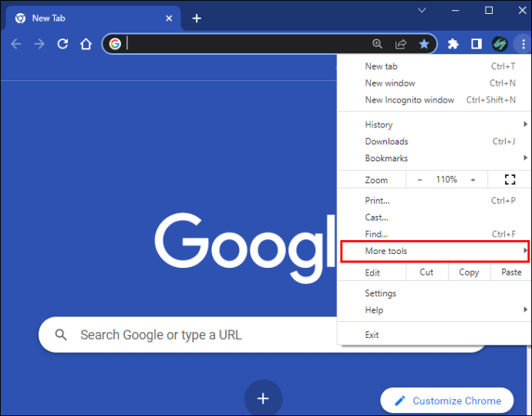Reload the page with refresh icon

point(62,44)
